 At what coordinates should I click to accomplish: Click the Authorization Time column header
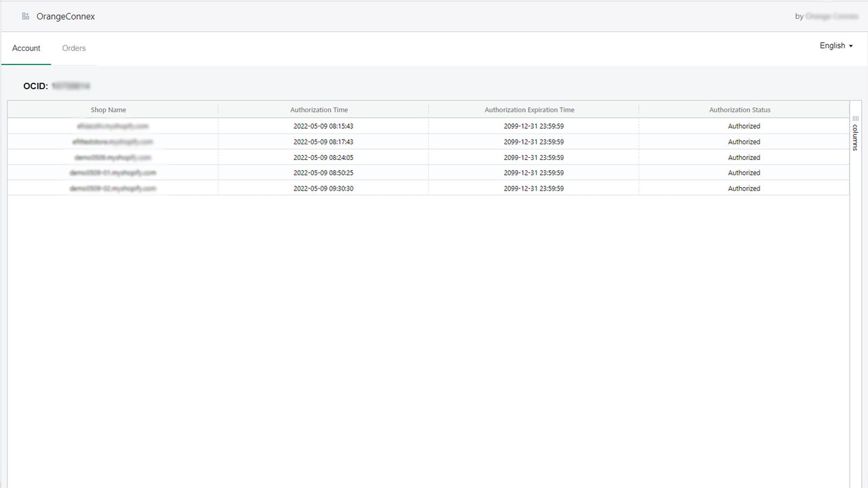319,109
